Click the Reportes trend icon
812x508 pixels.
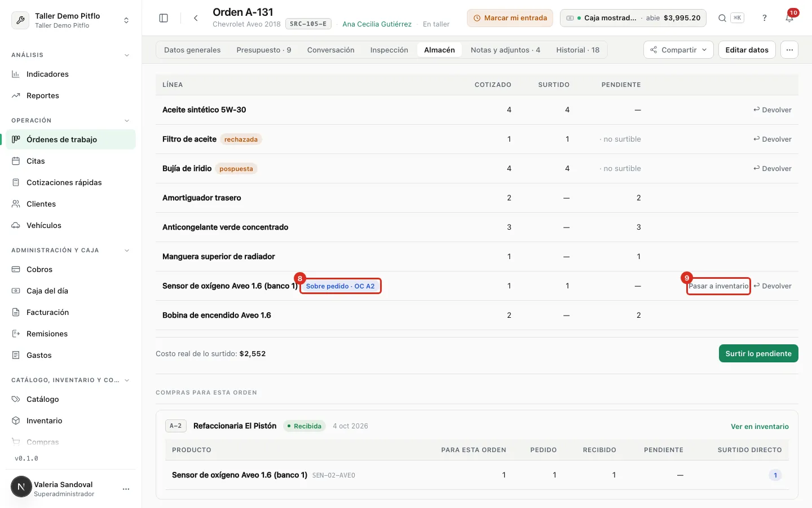tap(16, 95)
